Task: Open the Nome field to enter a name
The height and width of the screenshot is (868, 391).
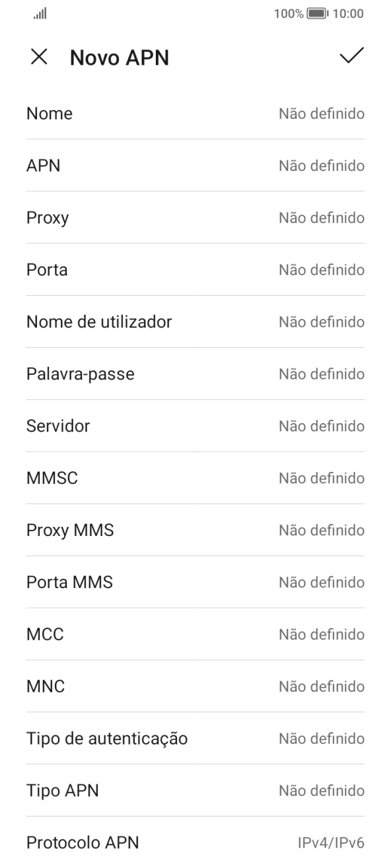Action: tap(196, 114)
